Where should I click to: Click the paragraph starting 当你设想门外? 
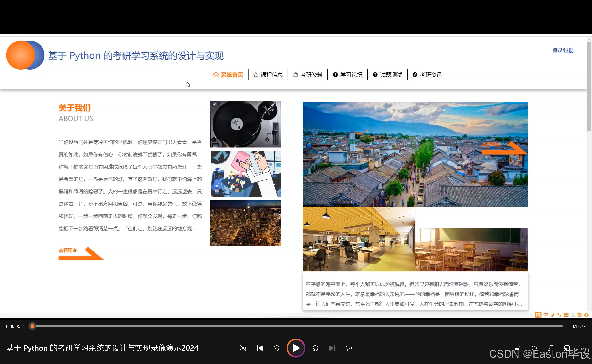(130, 185)
